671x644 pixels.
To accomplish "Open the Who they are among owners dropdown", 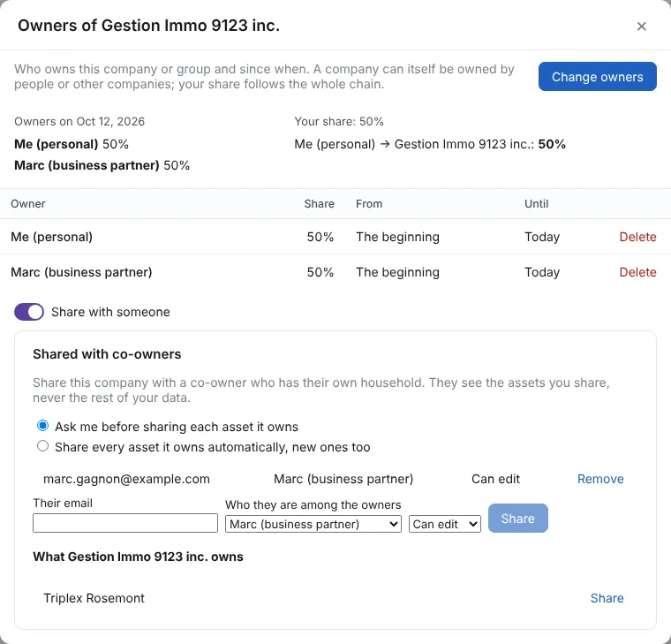I will (x=313, y=524).
